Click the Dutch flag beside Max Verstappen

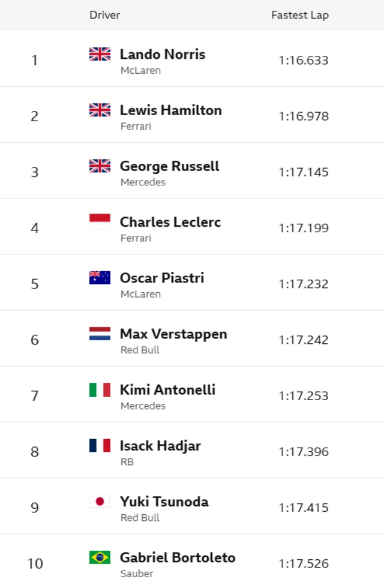click(x=100, y=334)
